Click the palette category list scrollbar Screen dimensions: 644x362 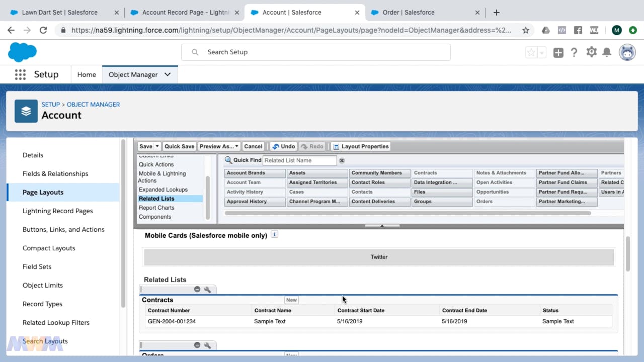[x=208, y=197]
